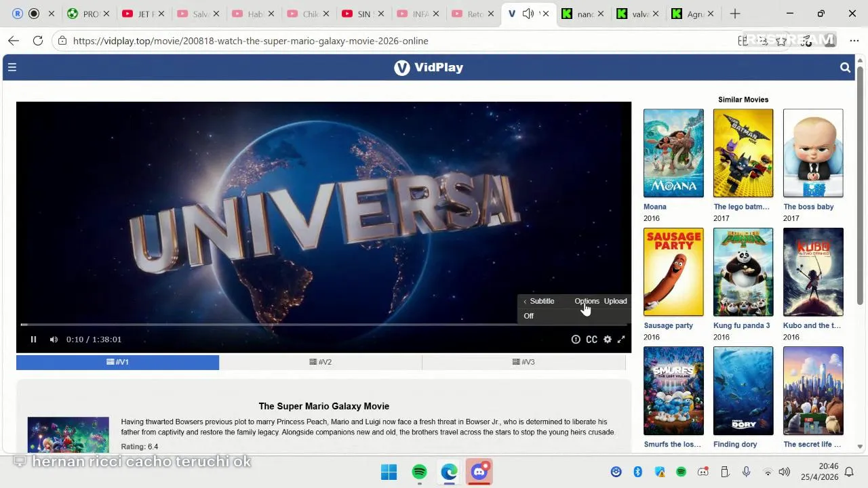Viewport: 868px width, 488px height.
Task: Click "Kung fu panda 3" title link
Action: pyautogui.click(x=741, y=325)
